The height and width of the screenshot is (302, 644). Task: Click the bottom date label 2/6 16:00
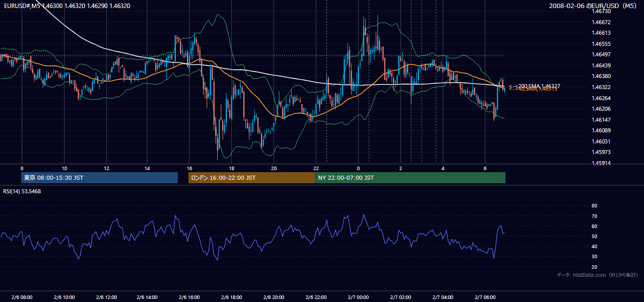coord(190,297)
